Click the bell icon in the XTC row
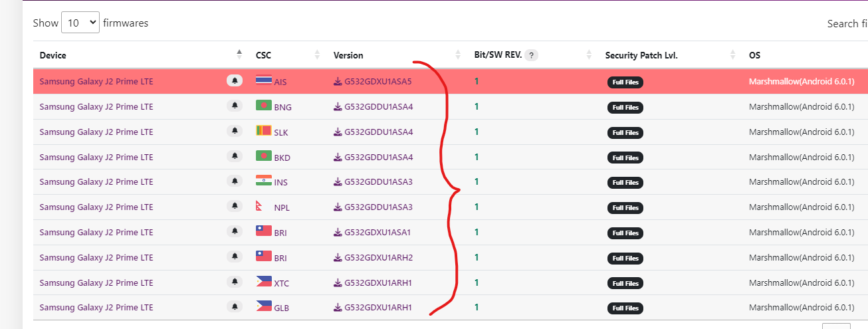The image size is (868, 329). pos(235,282)
